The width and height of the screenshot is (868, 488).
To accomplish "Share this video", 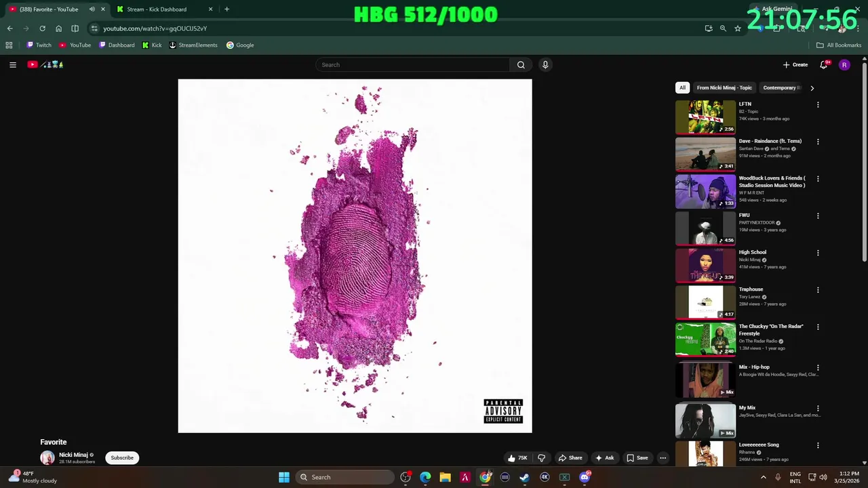I will (570, 458).
